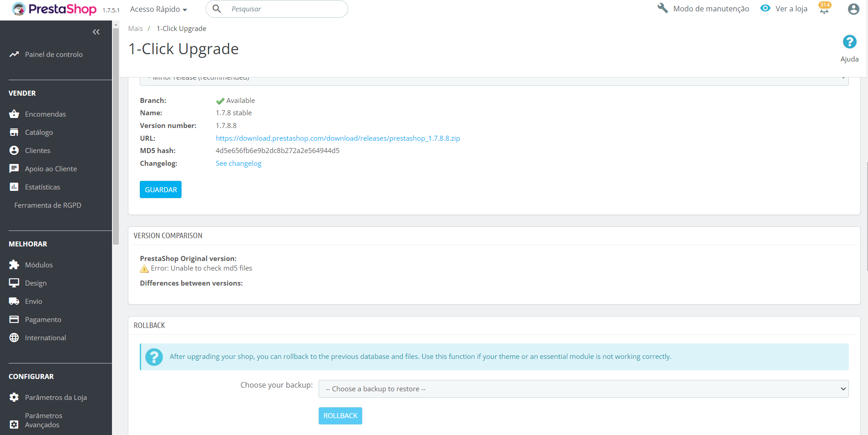Open the Ajuda help icon
This screenshot has height=435, width=868.
tap(849, 41)
